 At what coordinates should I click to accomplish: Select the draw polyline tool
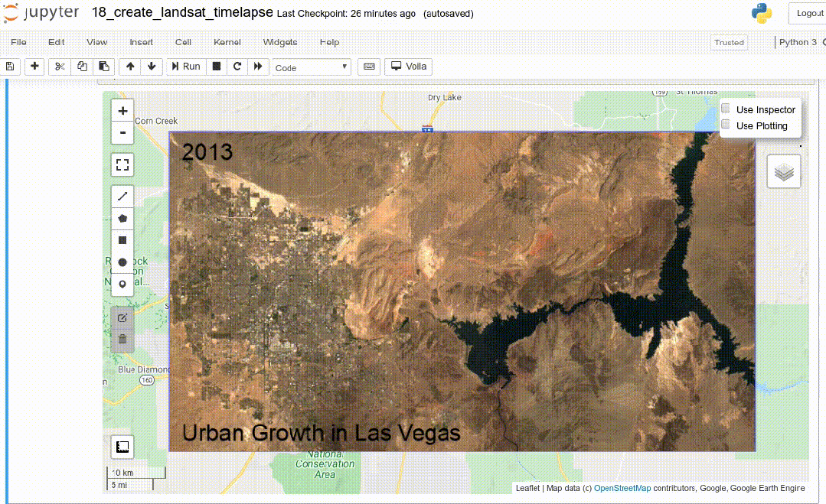click(x=122, y=197)
